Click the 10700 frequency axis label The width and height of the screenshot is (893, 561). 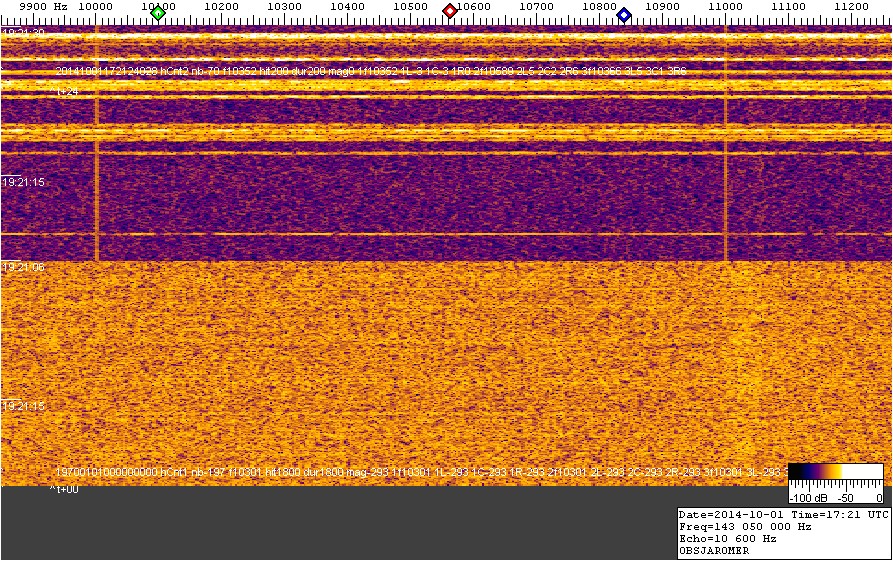535,6
